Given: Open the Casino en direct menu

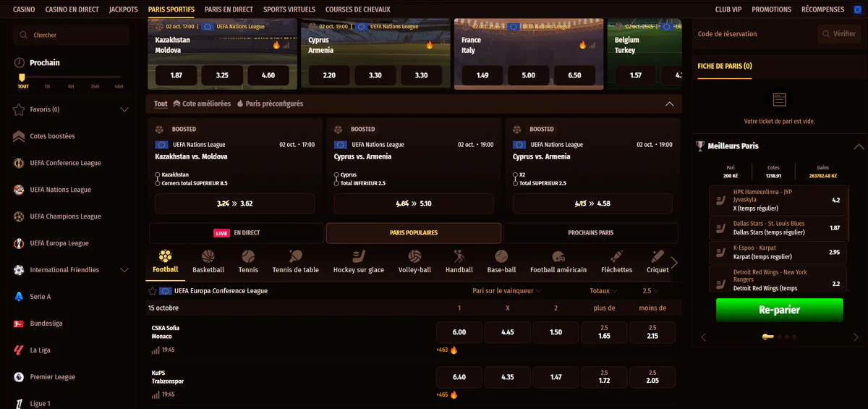Looking at the screenshot, I should click(x=72, y=9).
